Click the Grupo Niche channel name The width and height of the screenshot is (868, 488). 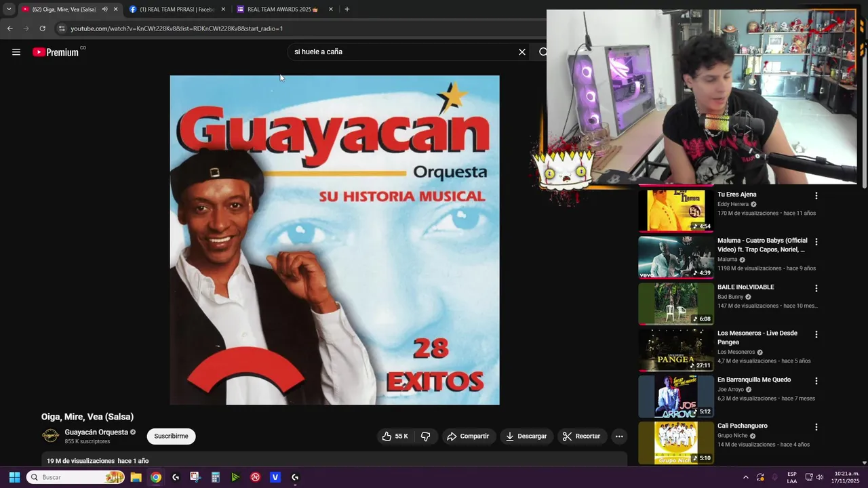pyautogui.click(x=734, y=436)
